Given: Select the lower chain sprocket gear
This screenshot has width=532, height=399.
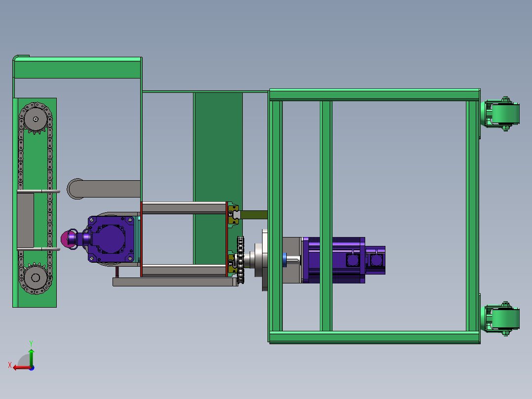Looking at the screenshot, I should click(x=36, y=277).
